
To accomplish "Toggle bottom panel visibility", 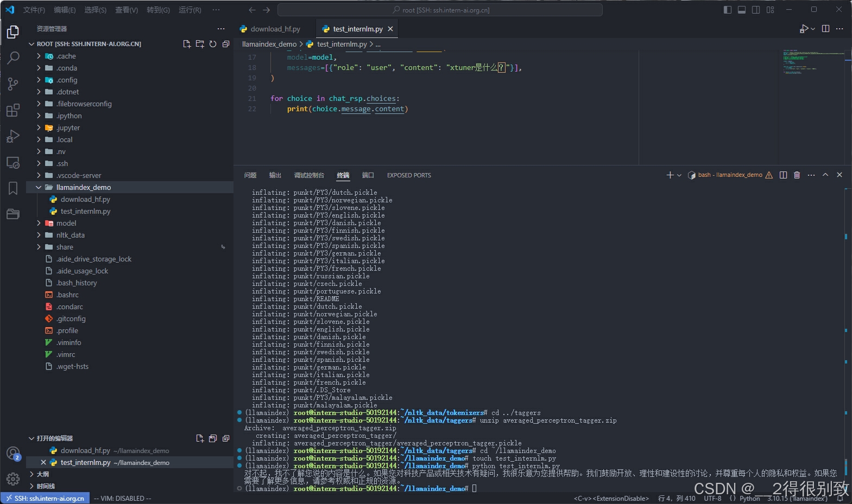I will (x=742, y=10).
